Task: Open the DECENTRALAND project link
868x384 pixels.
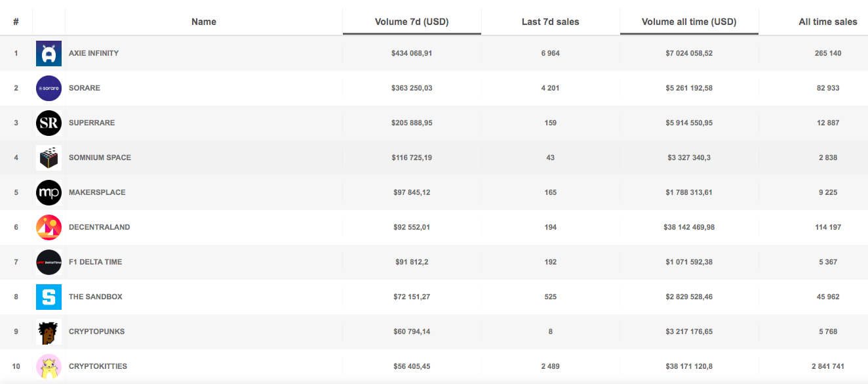Action: [x=100, y=227]
